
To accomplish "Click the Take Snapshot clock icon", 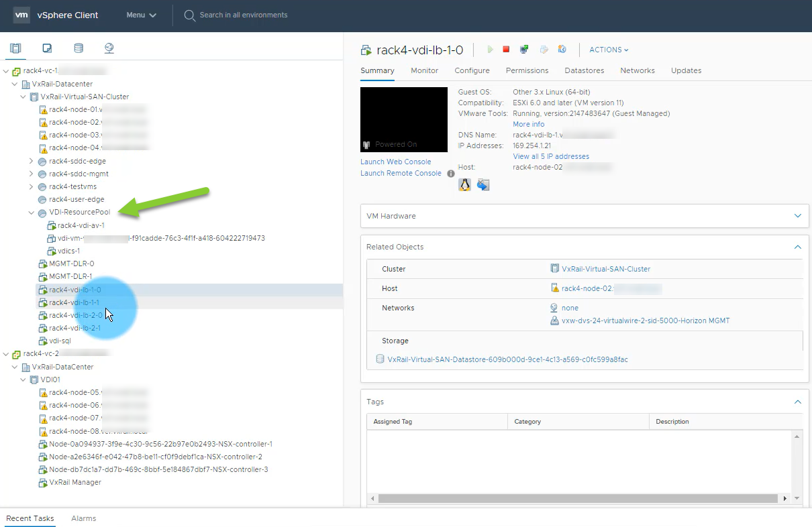I will 562,50.
